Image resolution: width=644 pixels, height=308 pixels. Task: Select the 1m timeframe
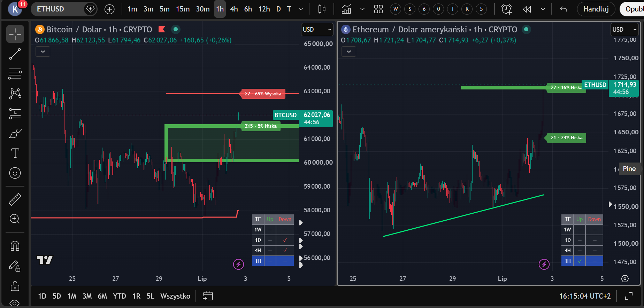132,9
